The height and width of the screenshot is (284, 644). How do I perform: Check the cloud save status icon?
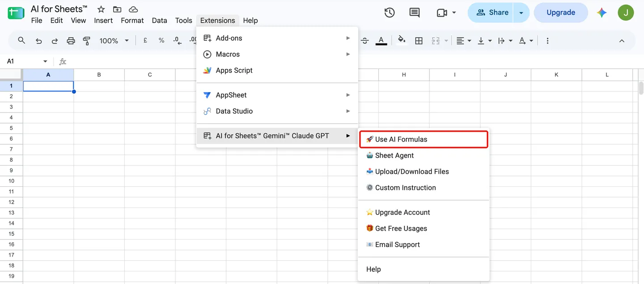click(133, 9)
